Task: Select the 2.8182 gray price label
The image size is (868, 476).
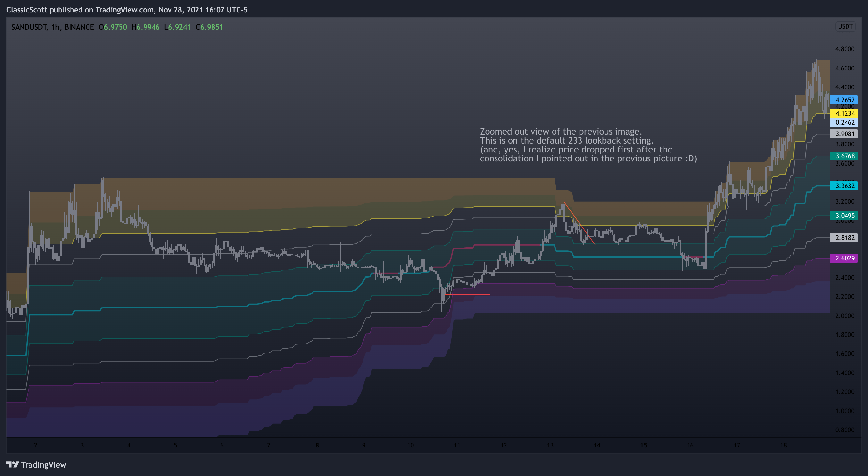Action: click(844, 238)
